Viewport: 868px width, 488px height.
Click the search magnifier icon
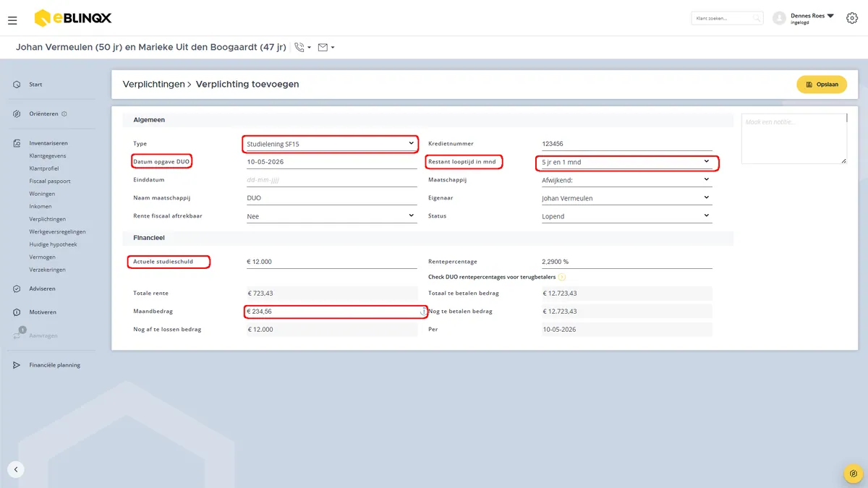[757, 18]
